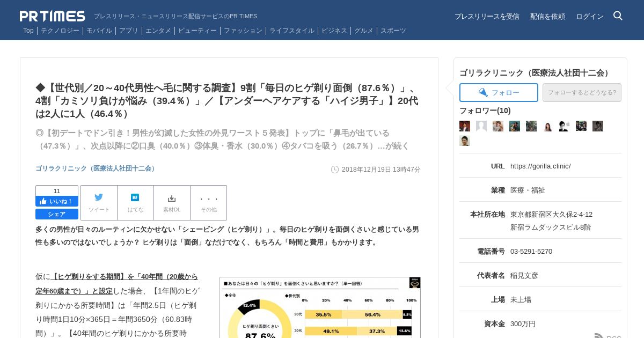Click the address 東京都新宿区大久保2-4-12
This screenshot has width=644, height=338.
551,214
